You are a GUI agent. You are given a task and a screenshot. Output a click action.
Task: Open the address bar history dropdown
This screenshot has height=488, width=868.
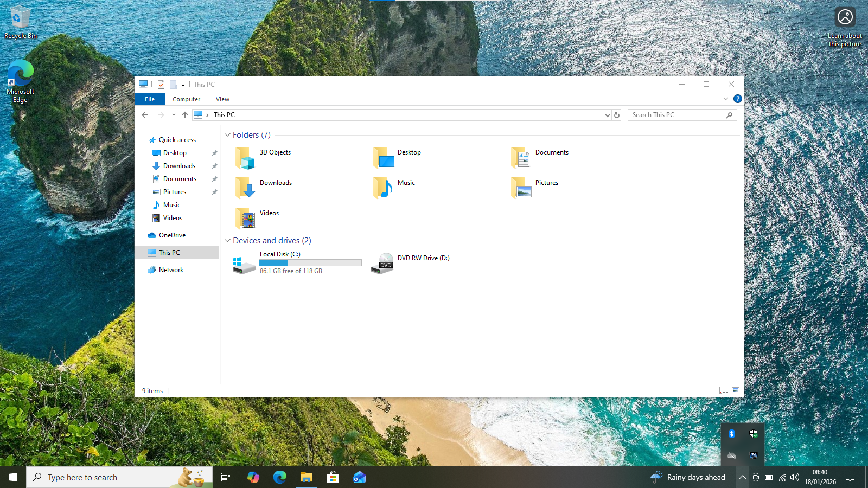(x=607, y=115)
